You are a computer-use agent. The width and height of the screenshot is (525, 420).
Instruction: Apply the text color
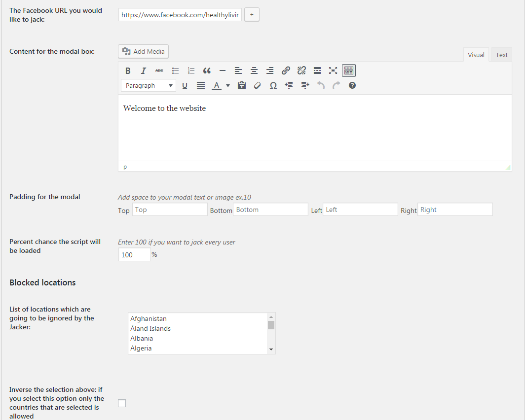pos(217,86)
